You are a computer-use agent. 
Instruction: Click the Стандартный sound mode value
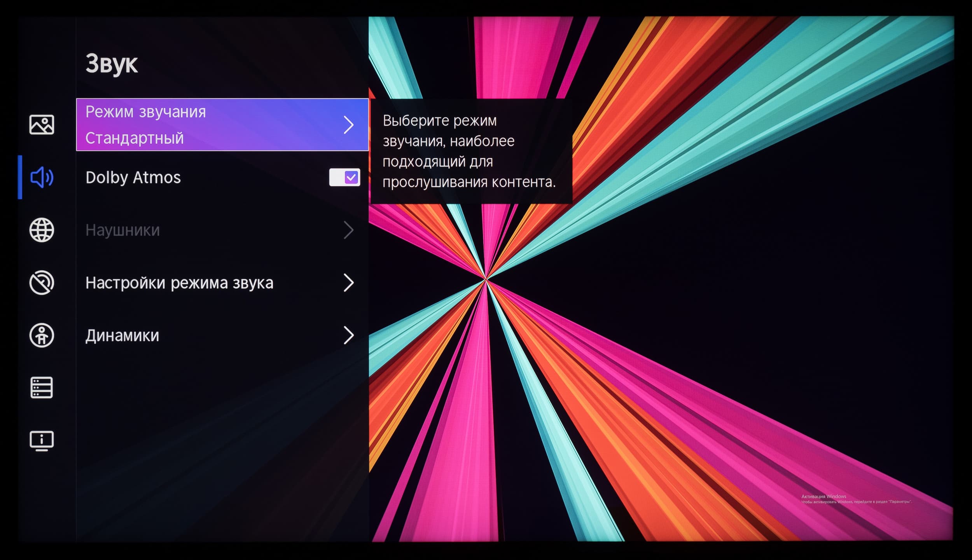coord(134,138)
